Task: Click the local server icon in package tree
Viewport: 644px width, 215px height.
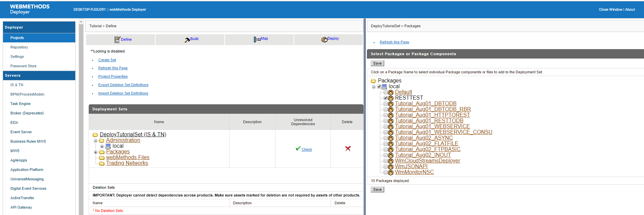Action: coord(384,87)
